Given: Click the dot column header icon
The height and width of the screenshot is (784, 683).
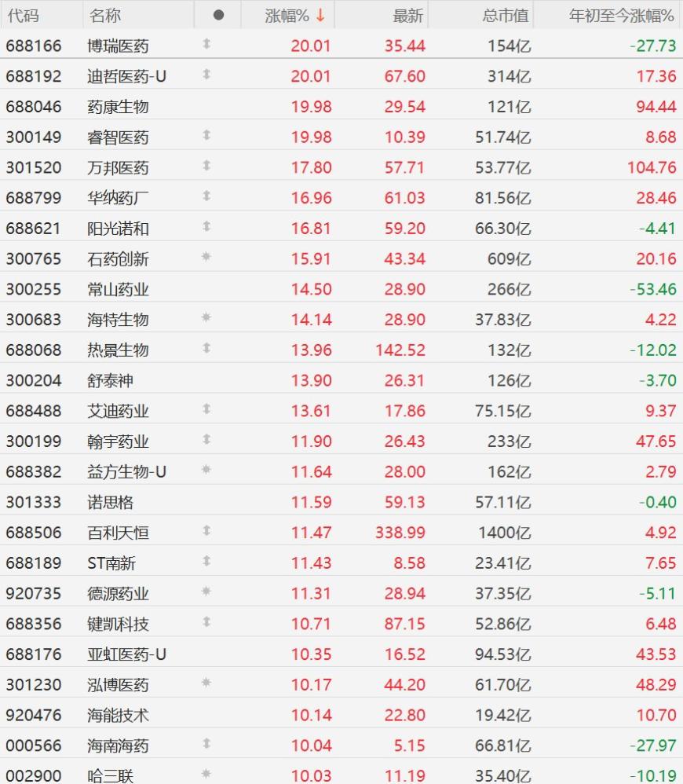Looking at the screenshot, I should (x=218, y=15).
